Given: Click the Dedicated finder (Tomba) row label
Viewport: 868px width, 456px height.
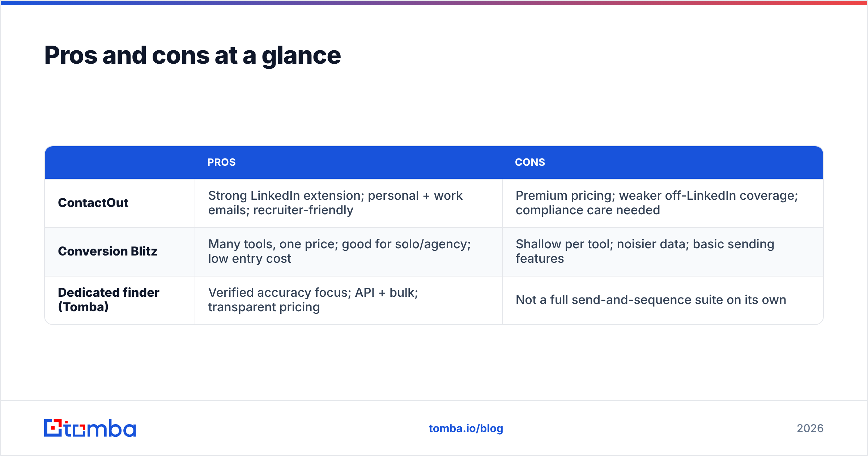Looking at the screenshot, I should [x=109, y=300].
